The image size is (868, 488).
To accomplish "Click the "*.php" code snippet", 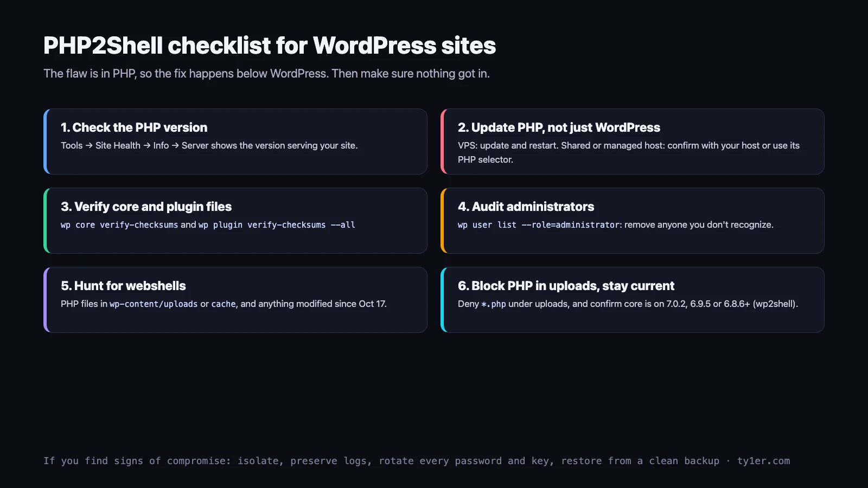I will 494,304.
